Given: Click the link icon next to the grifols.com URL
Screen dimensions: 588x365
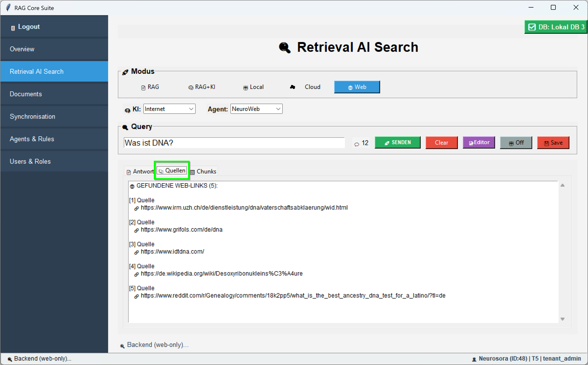Looking at the screenshot, I should pyautogui.click(x=137, y=230).
